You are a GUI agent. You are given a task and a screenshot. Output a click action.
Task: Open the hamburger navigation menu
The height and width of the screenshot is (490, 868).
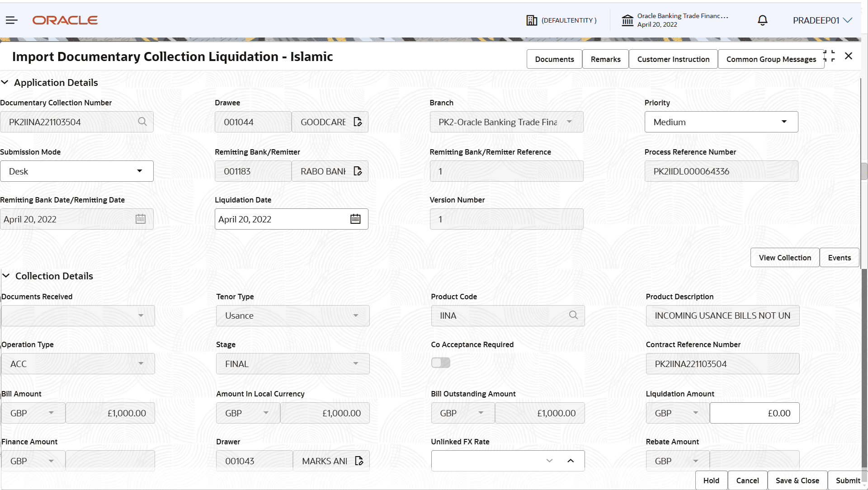(x=11, y=20)
